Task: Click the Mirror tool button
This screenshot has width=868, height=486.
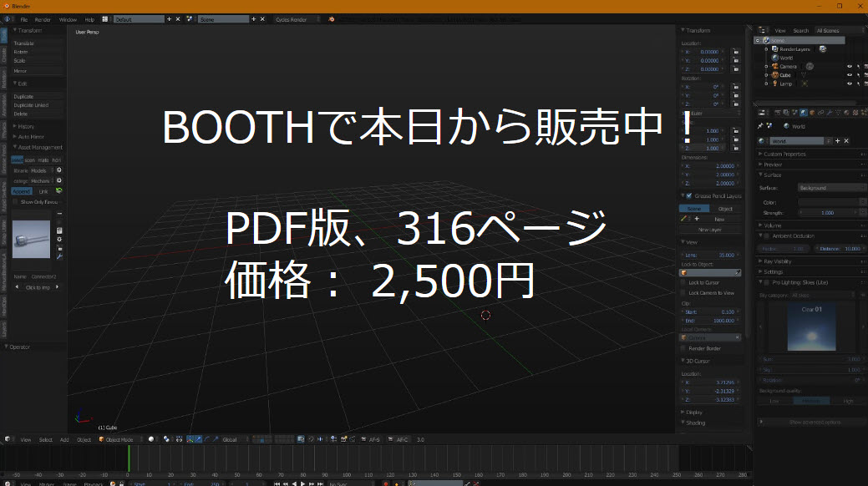Action: point(38,71)
